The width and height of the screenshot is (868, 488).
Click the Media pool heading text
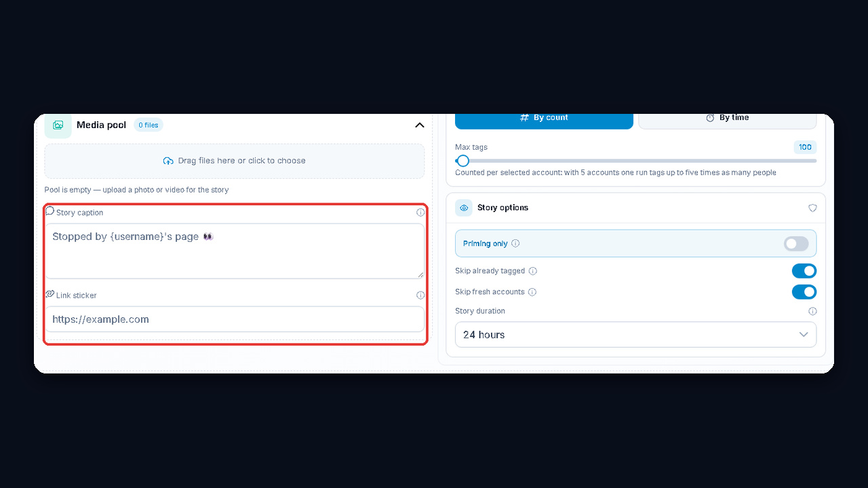(x=101, y=125)
